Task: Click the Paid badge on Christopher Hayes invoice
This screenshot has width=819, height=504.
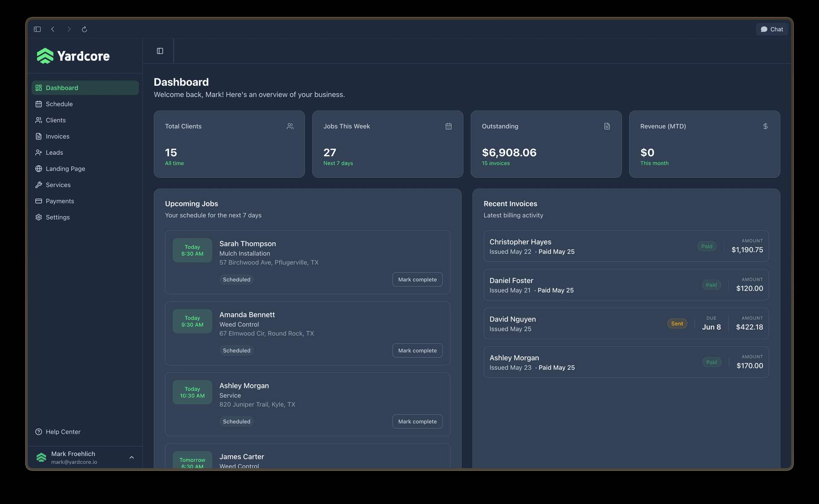Action: 707,246
